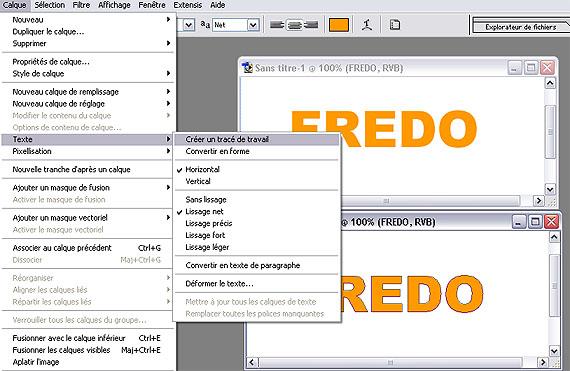The image size is (570, 371).
Task: Expand Style de calque submenu
Action: click(x=88, y=73)
